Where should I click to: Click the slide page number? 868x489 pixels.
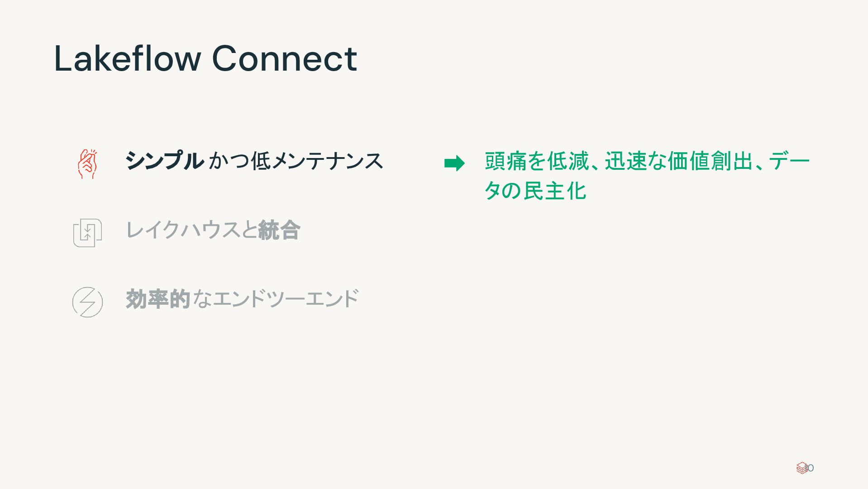pyautogui.click(x=810, y=468)
